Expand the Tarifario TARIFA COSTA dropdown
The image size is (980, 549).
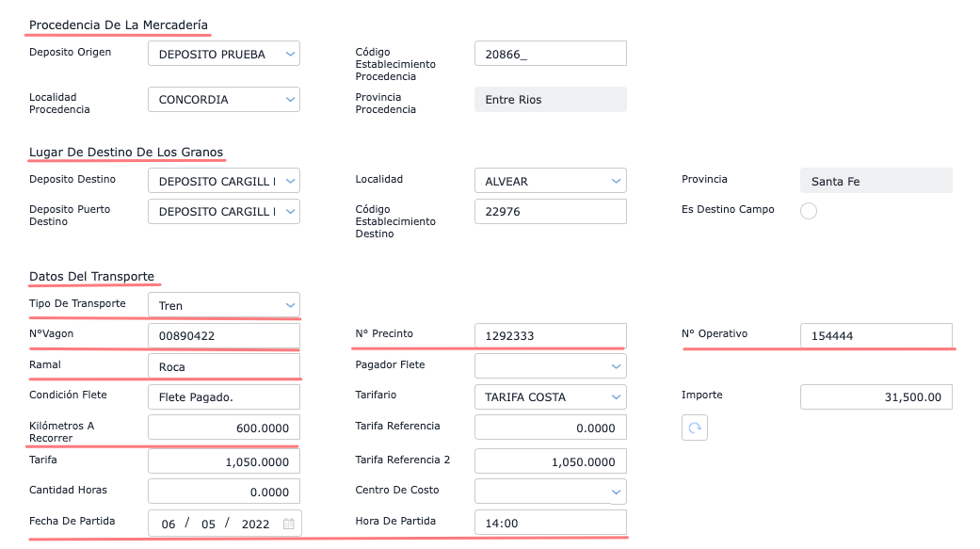pyautogui.click(x=551, y=396)
